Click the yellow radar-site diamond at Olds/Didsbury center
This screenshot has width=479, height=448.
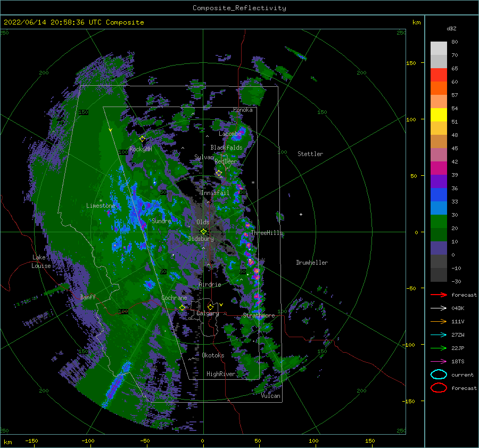pos(203,232)
